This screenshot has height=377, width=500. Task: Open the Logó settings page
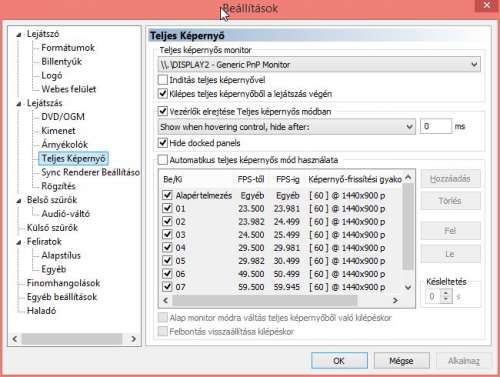(x=52, y=76)
